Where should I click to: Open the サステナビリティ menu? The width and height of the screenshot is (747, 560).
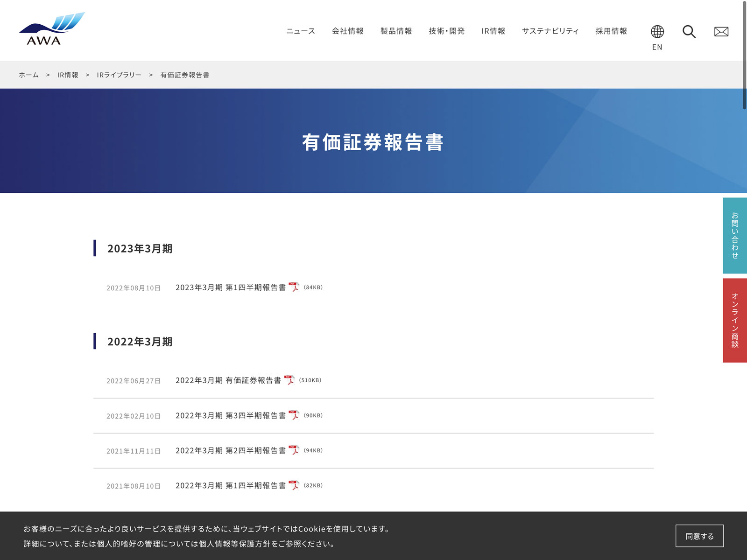tap(550, 31)
